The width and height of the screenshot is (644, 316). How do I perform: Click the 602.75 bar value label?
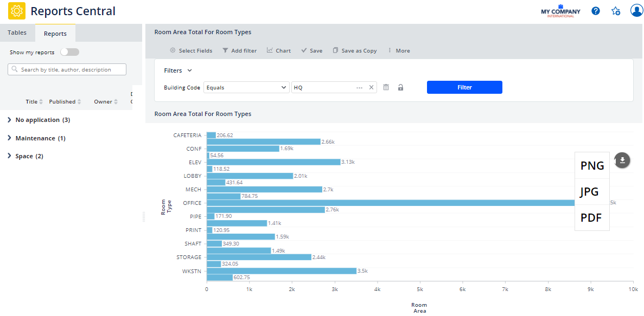pos(242,278)
